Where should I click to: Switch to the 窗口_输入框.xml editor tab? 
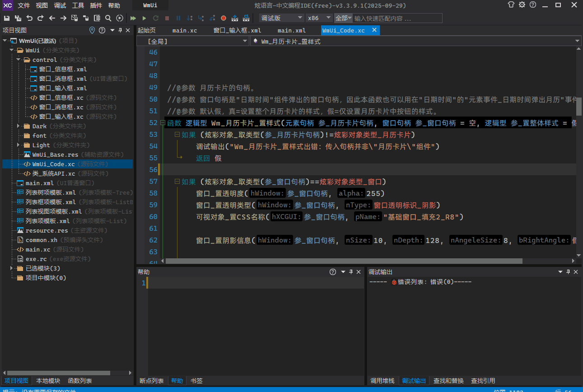pyautogui.click(x=237, y=30)
